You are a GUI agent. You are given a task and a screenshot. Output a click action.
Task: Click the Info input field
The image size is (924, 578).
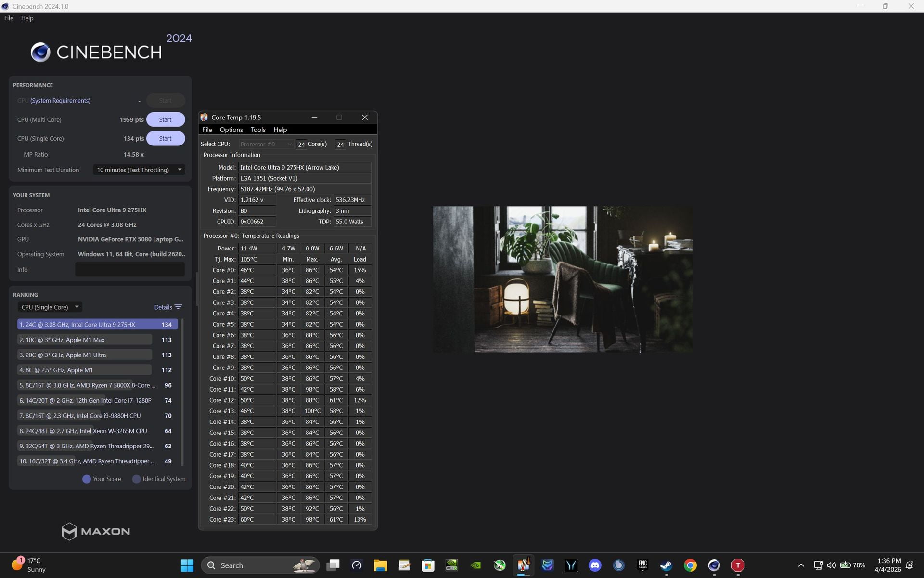[x=130, y=269]
